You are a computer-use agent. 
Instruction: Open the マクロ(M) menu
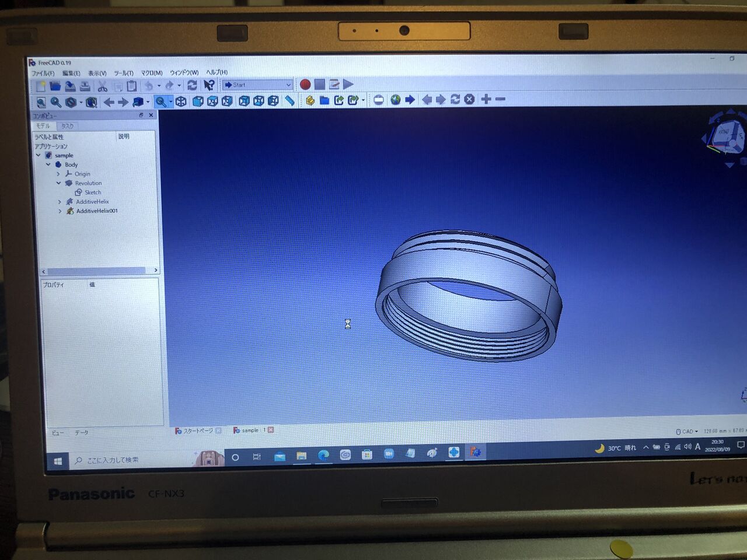[x=152, y=73]
